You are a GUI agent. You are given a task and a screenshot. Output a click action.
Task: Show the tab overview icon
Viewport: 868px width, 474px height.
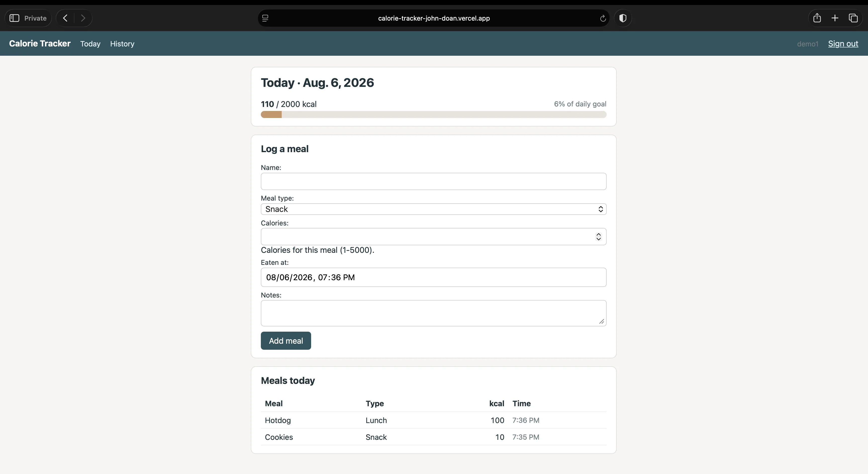click(853, 18)
